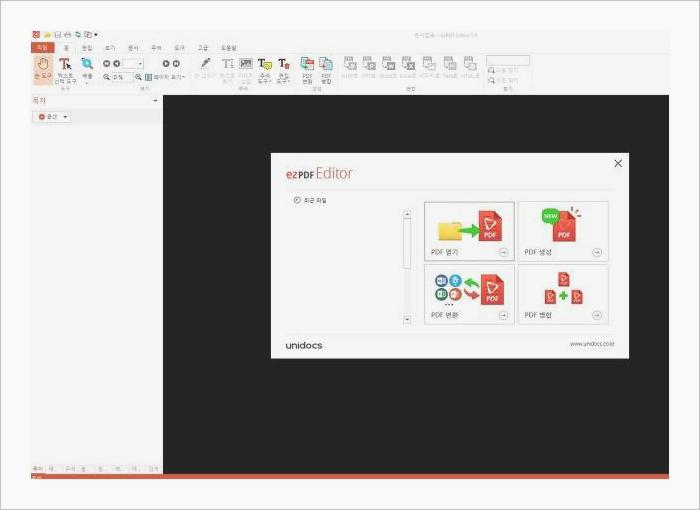Go to the last page arrow
Viewport: 700px width, 510px height.
click(x=176, y=63)
